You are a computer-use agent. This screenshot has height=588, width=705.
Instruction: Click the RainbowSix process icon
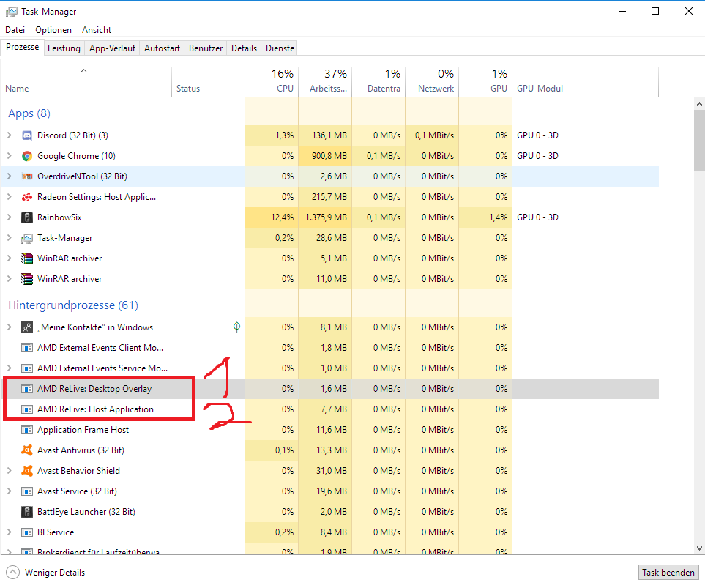(x=27, y=217)
